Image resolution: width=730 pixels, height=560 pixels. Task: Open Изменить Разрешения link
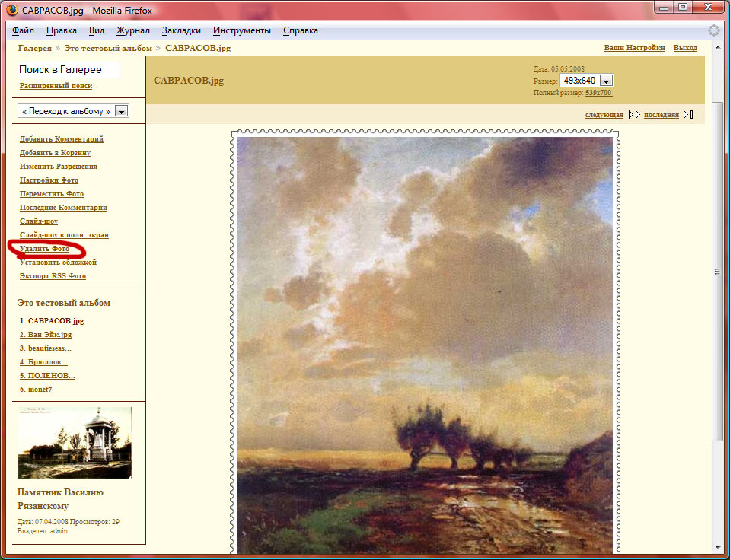point(59,166)
